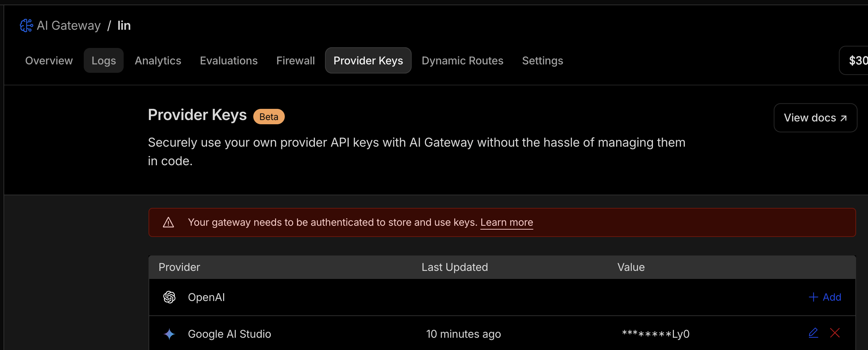Switch to the Logs tab
The image size is (868, 350).
[104, 61]
